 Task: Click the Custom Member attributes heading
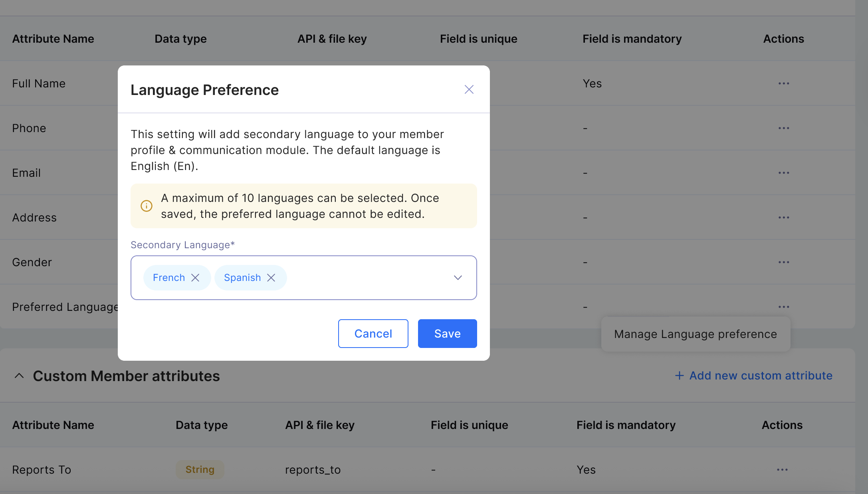(x=126, y=376)
